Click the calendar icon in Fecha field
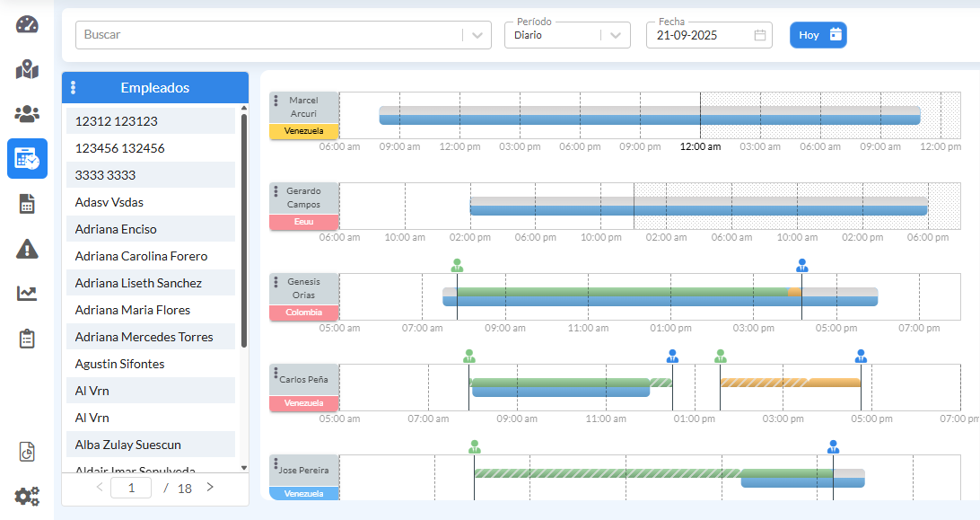The width and height of the screenshot is (980, 520). coord(760,35)
